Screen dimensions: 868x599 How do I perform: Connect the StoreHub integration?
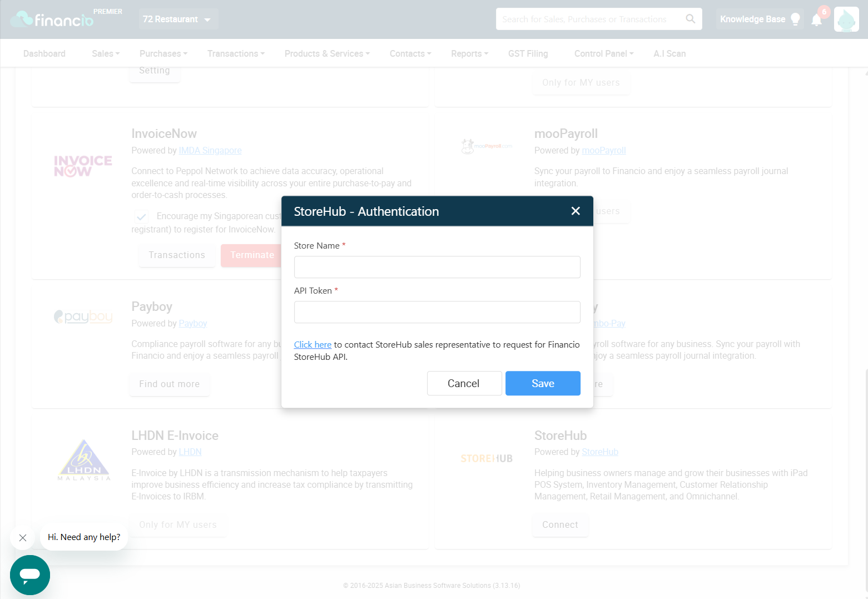[x=561, y=525]
